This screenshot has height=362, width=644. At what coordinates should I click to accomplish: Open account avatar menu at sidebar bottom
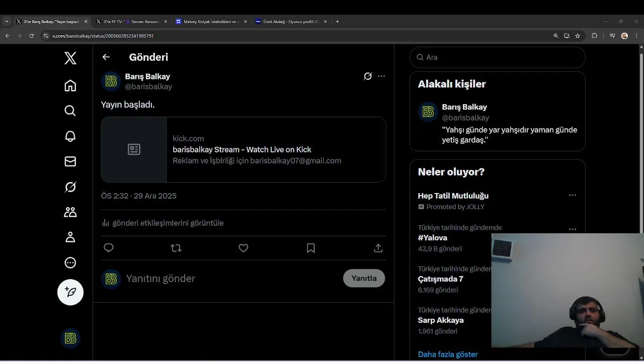coord(70,338)
